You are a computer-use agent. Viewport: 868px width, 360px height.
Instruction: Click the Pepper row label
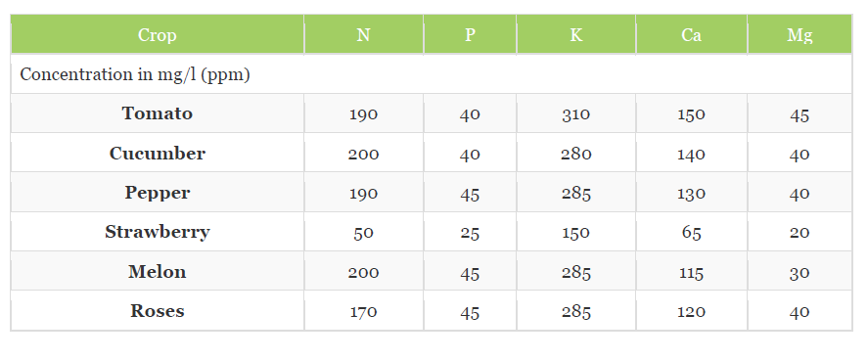point(158,193)
